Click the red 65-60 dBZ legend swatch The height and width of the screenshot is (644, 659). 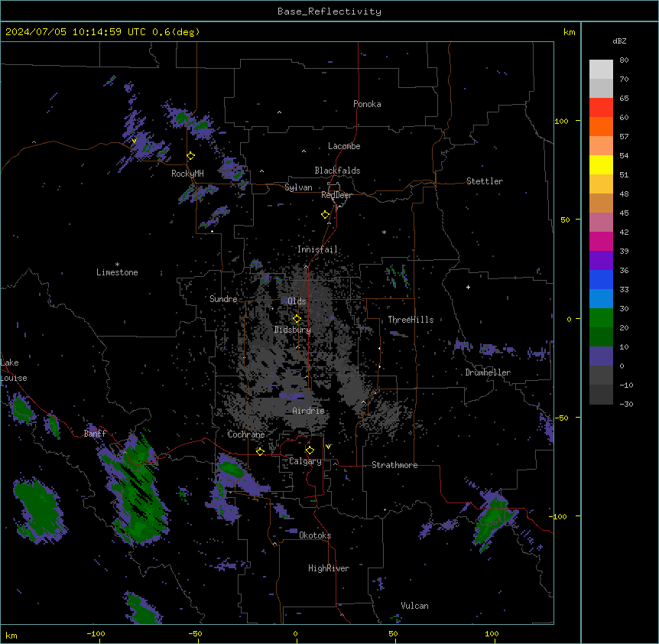601,108
